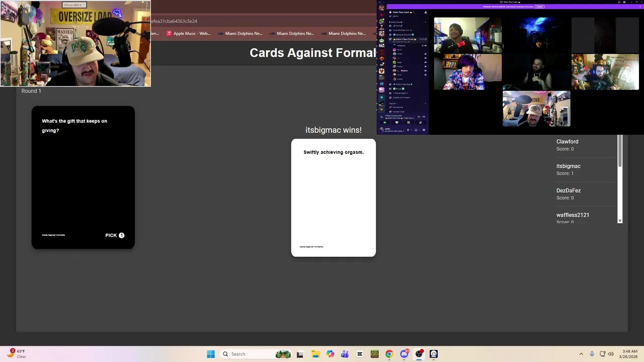
Task: Click the scoreboard scrollbar thumb
Action: click(620, 151)
